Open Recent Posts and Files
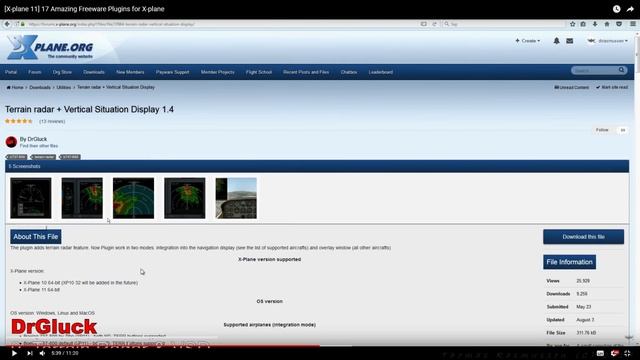This screenshot has width=640, height=360. (x=306, y=72)
